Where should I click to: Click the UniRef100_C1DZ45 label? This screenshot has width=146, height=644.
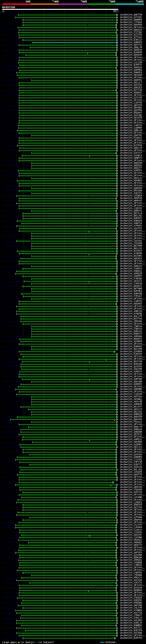point(131,394)
